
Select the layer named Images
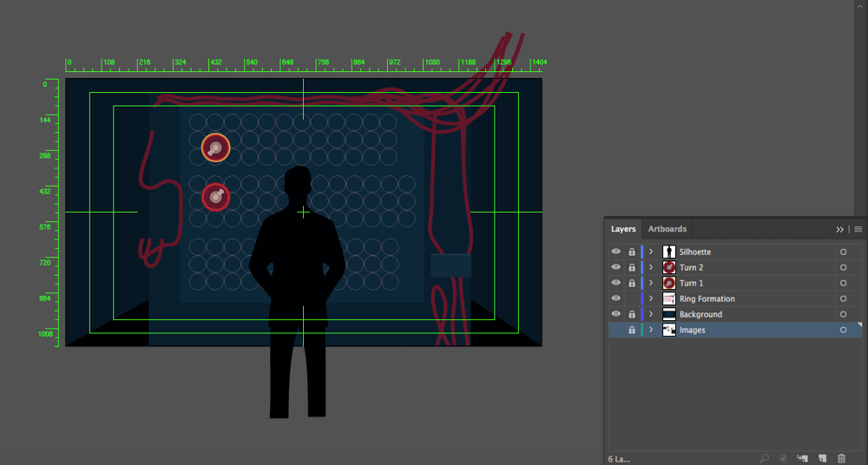(692, 330)
